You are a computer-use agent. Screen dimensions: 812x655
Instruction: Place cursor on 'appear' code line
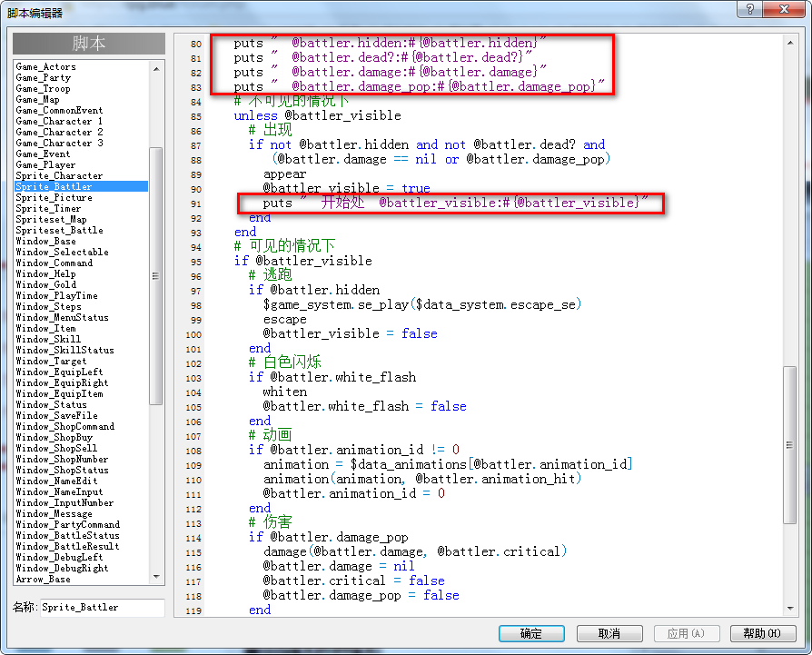285,174
